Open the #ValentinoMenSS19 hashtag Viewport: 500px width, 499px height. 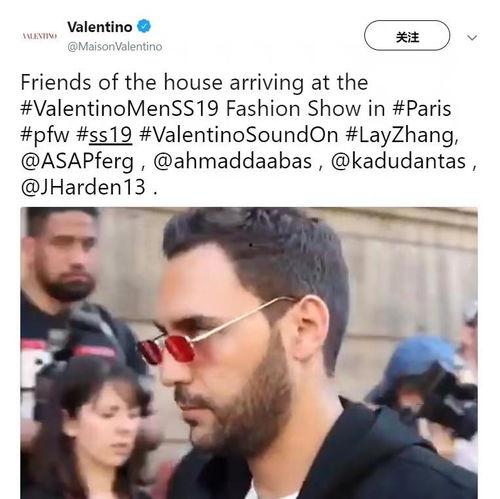pos(120,108)
